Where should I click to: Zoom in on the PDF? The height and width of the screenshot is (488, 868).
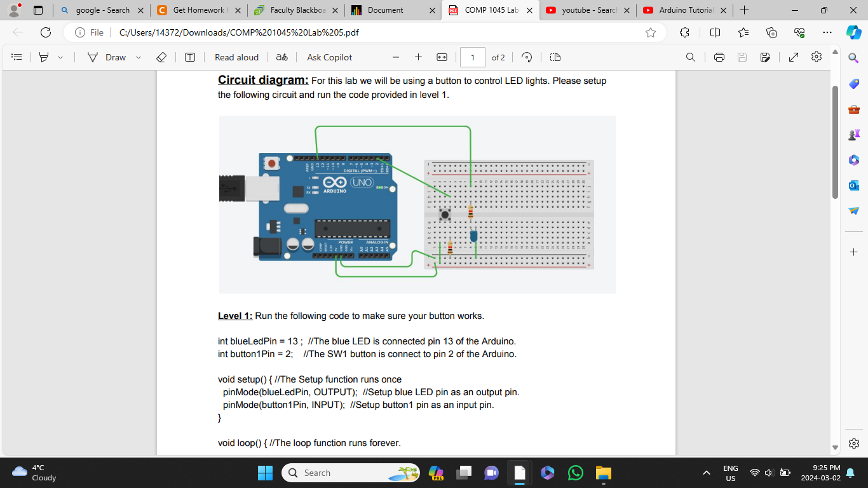tap(419, 57)
